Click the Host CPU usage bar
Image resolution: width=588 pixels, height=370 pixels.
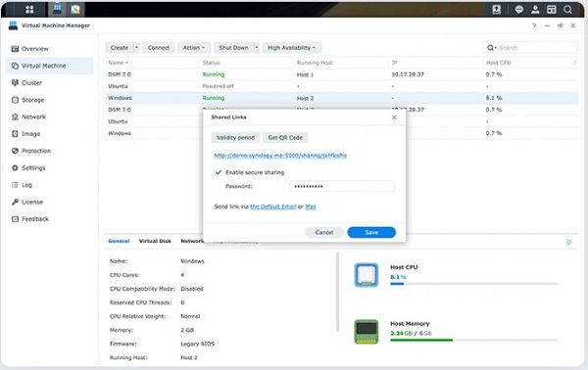pyautogui.click(x=474, y=284)
